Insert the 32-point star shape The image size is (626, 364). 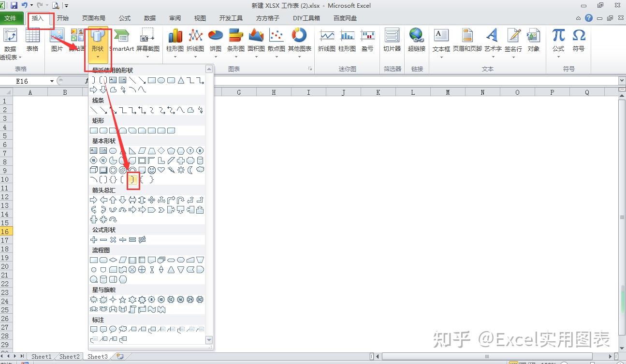pos(200,300)
